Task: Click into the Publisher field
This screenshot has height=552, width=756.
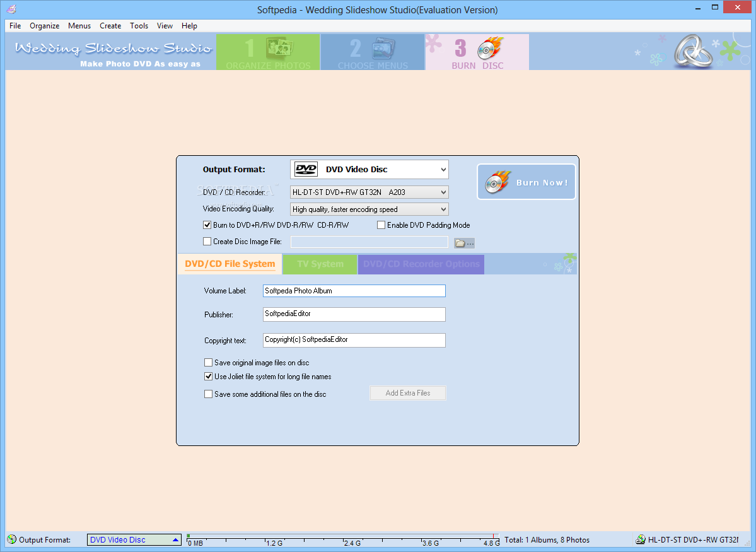Action: 354,314
